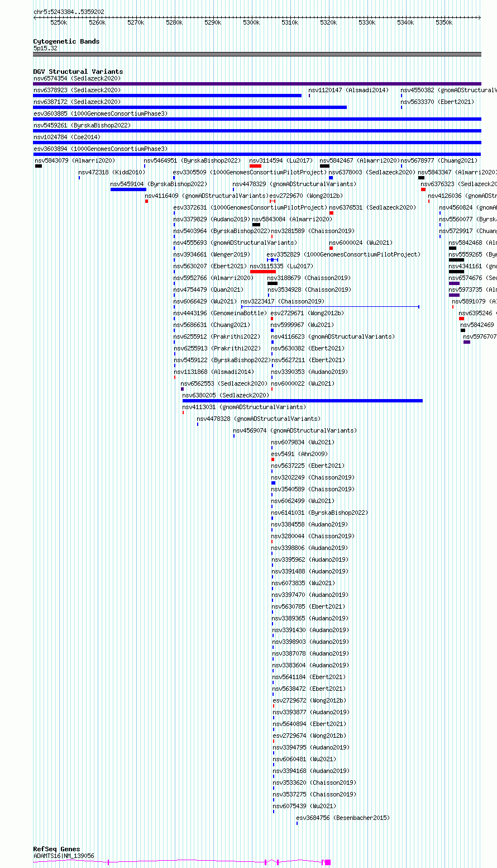The width and height of the screenshot is (497, 868).
Task: Select the Cytogenetic Bands track title
Action: pos(66,41)
